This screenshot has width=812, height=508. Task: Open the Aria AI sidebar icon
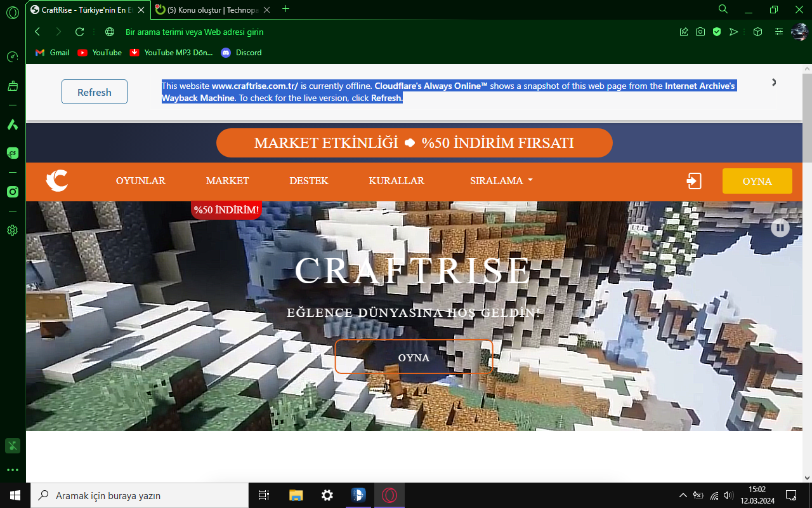pyautogui.click(x=12, y=124)
